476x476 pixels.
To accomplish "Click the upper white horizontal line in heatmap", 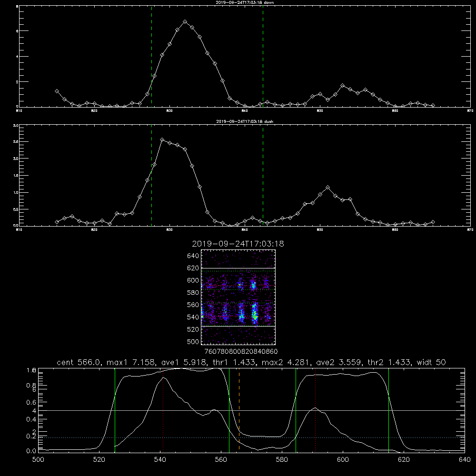I will (x=238, y=268).
